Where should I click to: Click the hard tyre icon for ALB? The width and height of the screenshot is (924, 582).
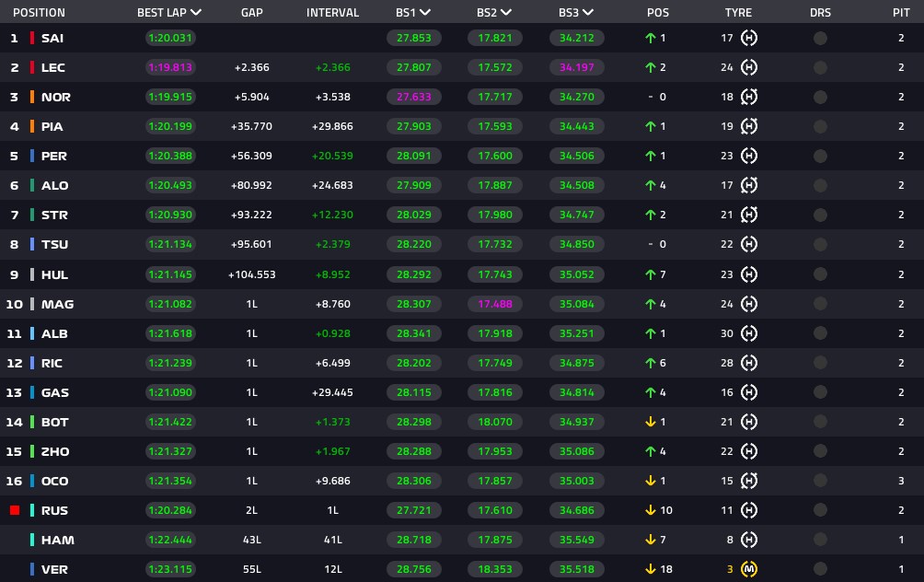click(748, 333)
